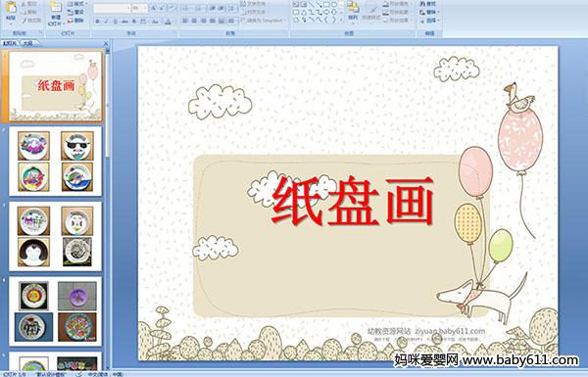Switch to the Outline pane tab
Viewport: 588px width, 377px height.
pos(28,43)
